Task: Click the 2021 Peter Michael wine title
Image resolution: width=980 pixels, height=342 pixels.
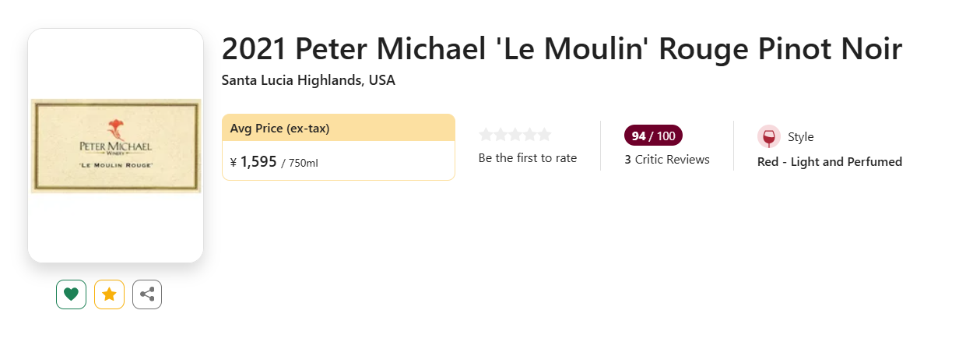Action: pyautogui.click(x=562, y=49)
